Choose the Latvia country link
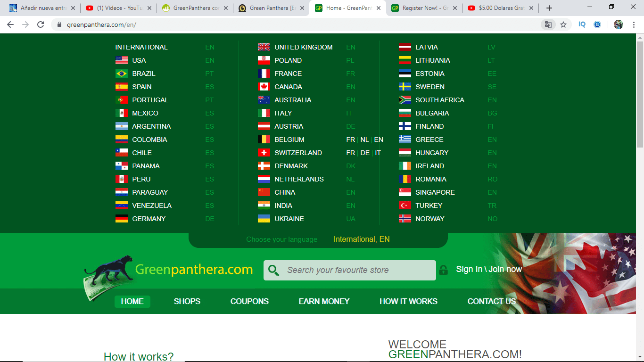Viewport: 644px width, 362px height. (427, 47)
